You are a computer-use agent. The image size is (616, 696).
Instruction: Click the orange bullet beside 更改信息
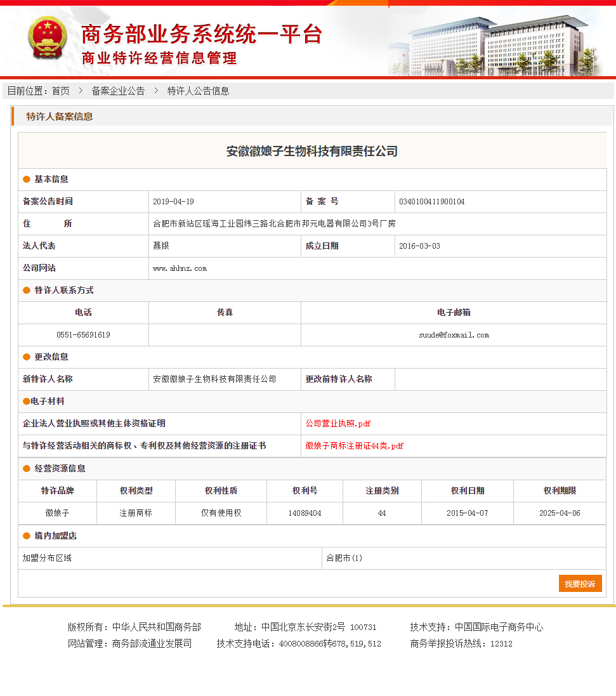(27, 357)
